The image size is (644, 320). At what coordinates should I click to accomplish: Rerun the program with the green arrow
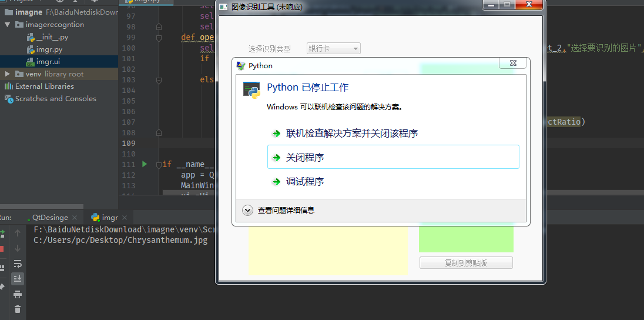pos(2,233)
